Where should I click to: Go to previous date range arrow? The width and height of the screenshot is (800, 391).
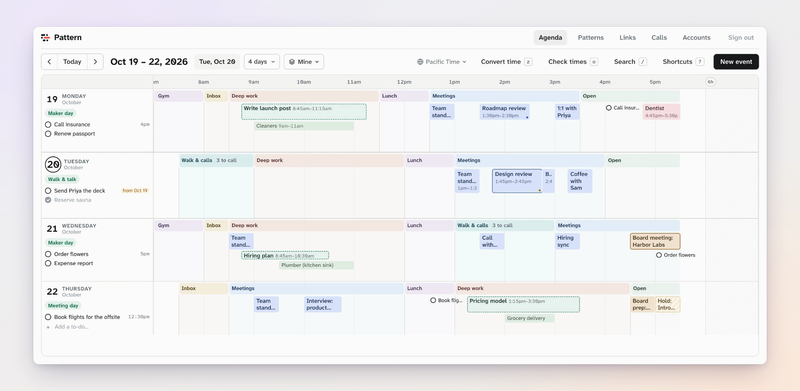[x=49, y=62]
